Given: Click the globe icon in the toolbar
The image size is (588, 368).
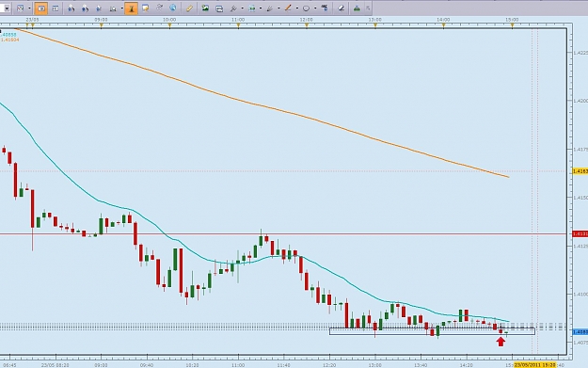Looking at the screenshot, I should coord(173,8).
